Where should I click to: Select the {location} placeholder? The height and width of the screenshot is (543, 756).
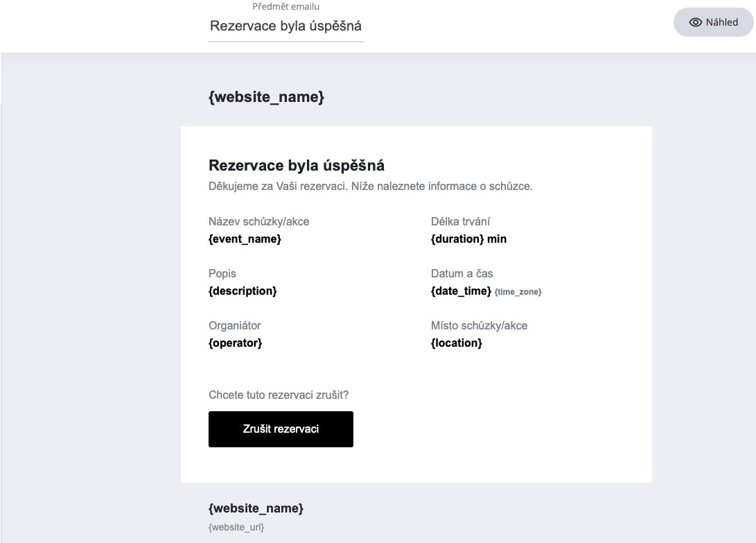click(x=456, y=343)
